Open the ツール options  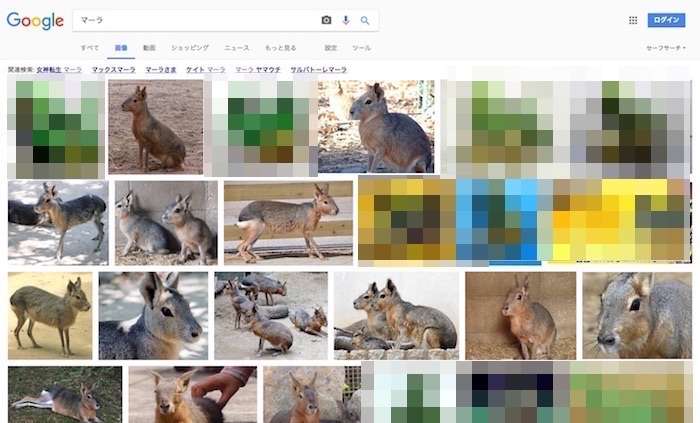coord(361,47)
